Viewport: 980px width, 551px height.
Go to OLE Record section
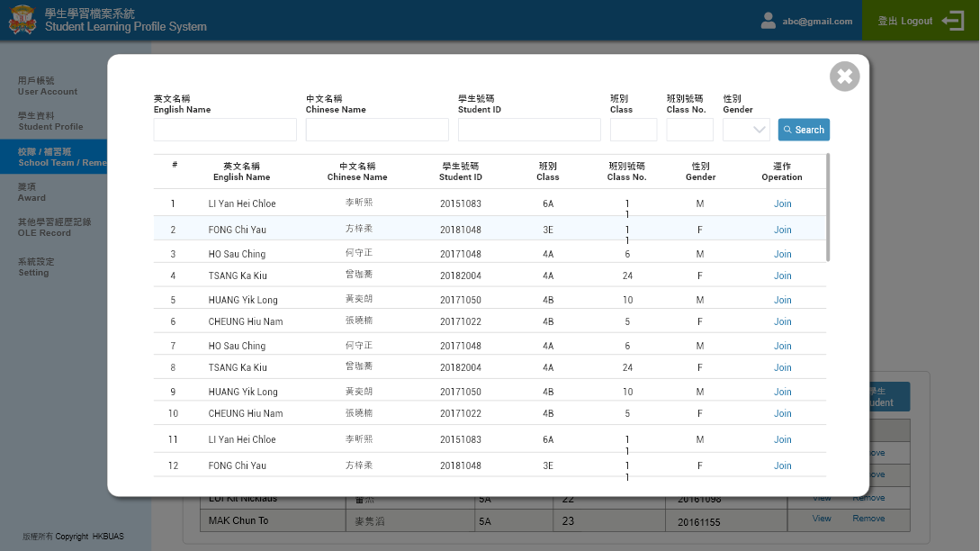pyautogui.click(x=44, y=227)
